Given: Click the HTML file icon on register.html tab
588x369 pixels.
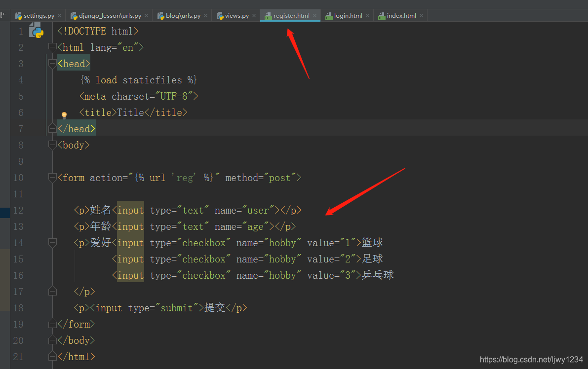Looking at the screenshot, I should 268,16.
